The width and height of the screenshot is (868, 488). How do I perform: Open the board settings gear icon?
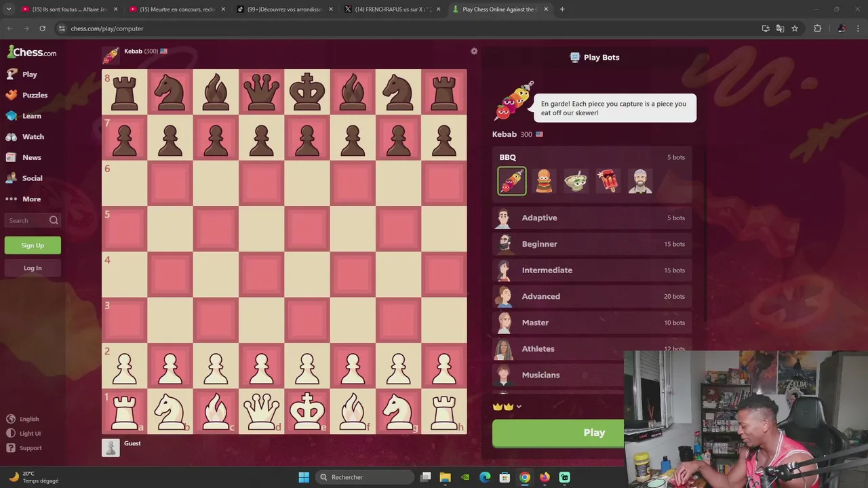point(474,52)
